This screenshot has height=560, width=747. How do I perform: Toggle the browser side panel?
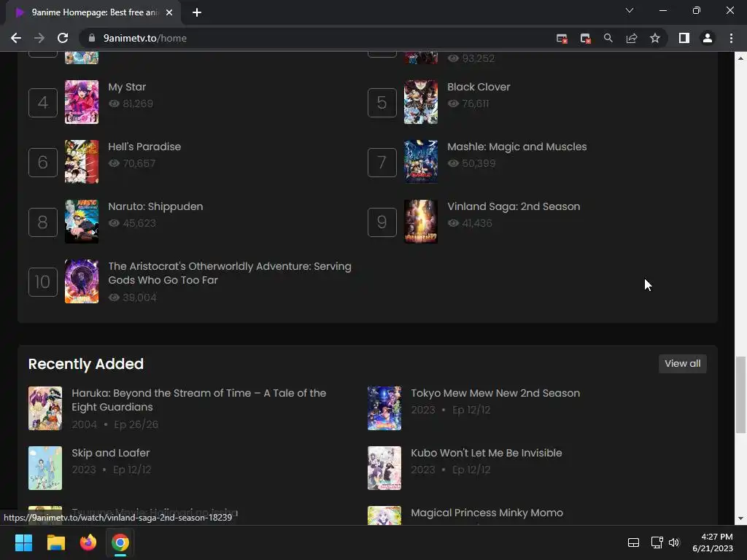[x=684, y=38]
